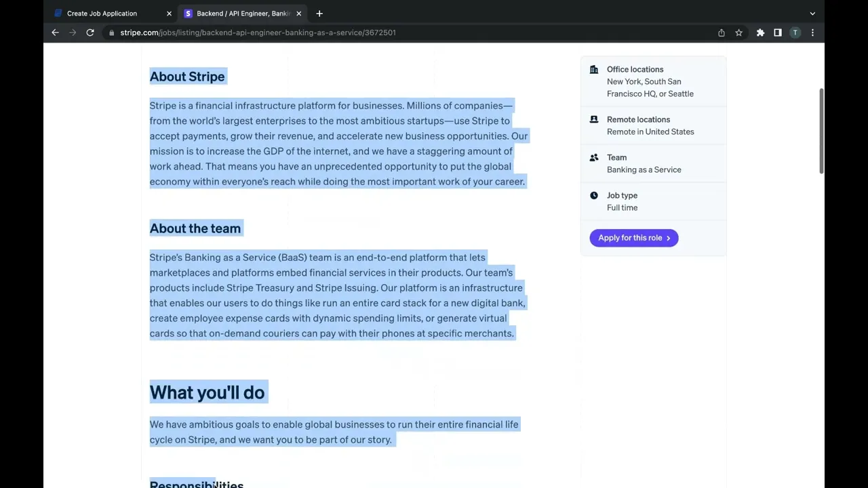Click the page vertical scrollbar thumb
Viewport: 868px width, 488px height.
821,130
